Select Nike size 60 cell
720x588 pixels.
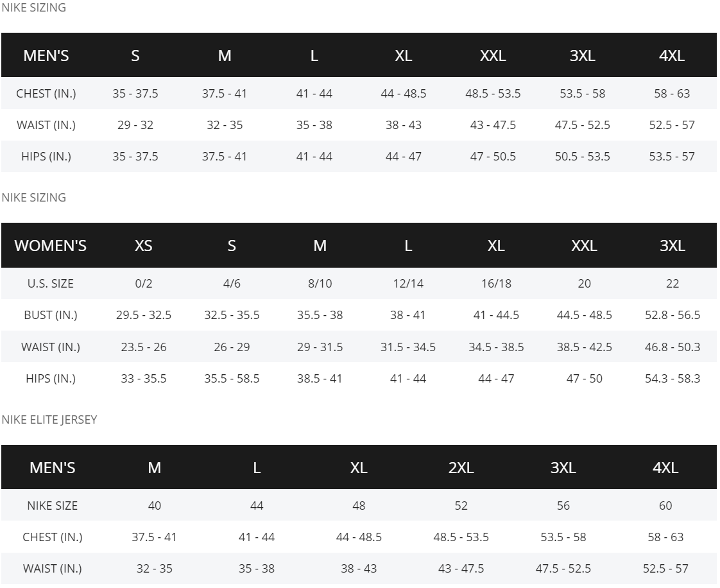[665, 506]
